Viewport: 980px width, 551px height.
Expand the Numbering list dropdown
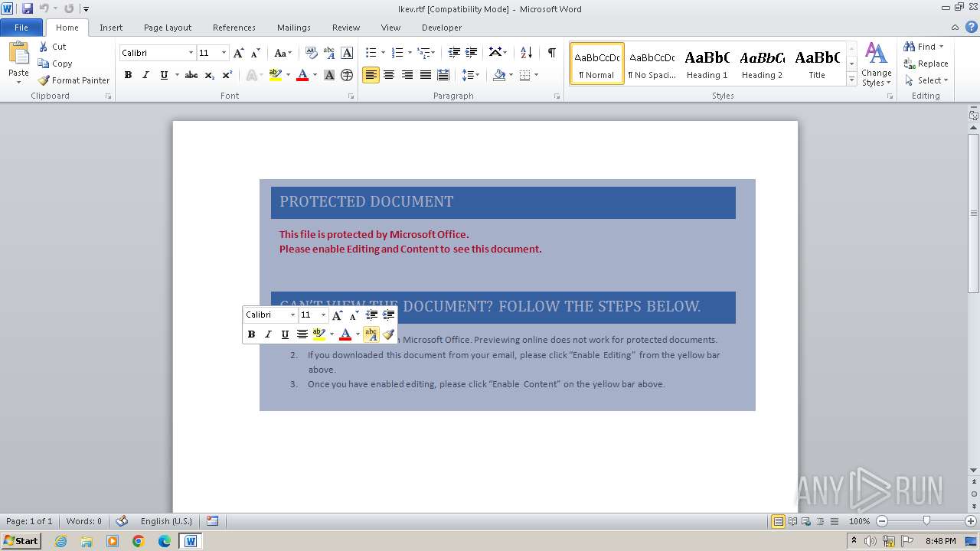point(410,53)
